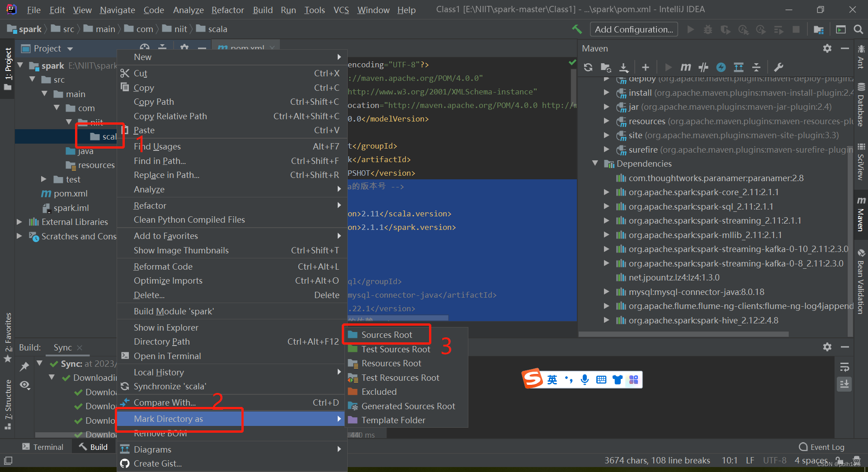Collapse the Sync node in Build panel
Screen dimensions: 868x472
point(40,364)
